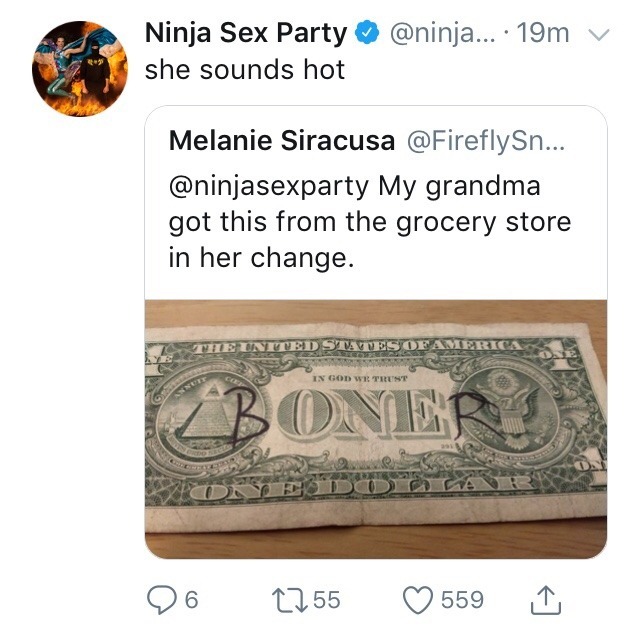Click the reply count 6
Screen dimensions: 639x629
click(191, 600)
